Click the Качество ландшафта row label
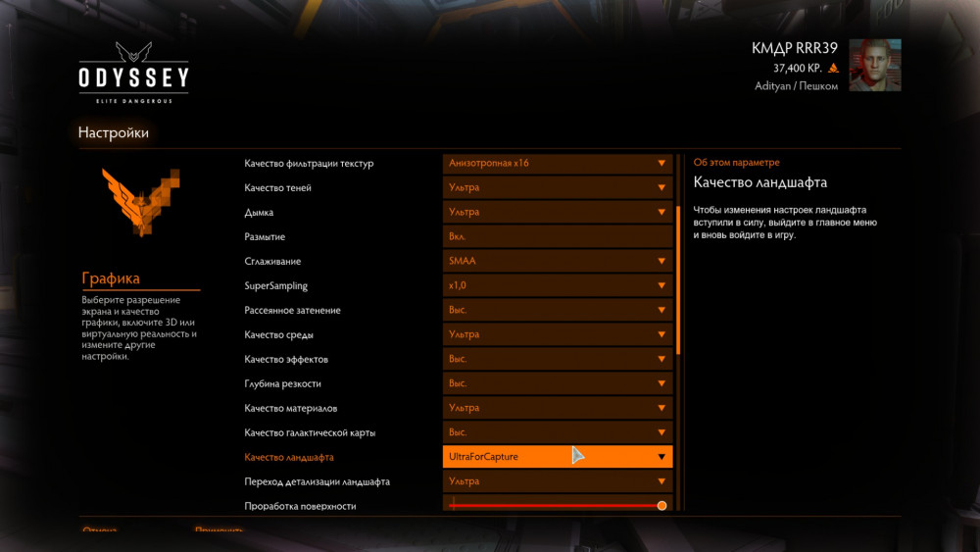The height and width of the screenshot is (552, 980). pos(289,457)
